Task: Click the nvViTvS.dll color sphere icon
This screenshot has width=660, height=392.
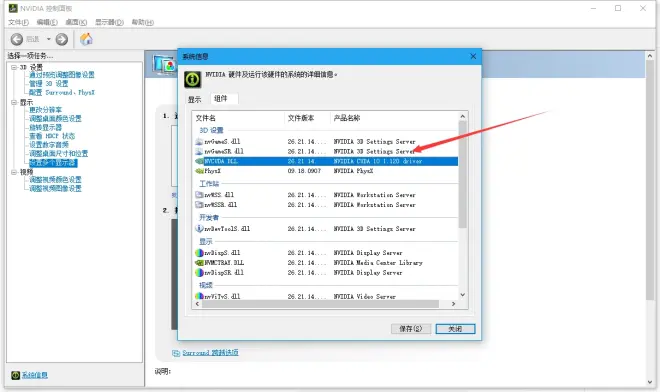Action: tap(199, 296)
